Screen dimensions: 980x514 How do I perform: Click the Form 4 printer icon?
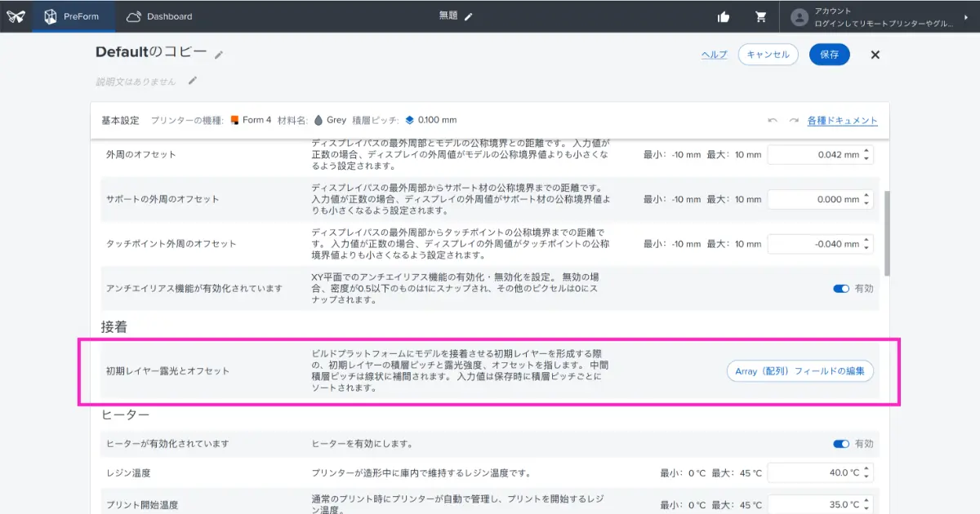(x=235, y=120)
